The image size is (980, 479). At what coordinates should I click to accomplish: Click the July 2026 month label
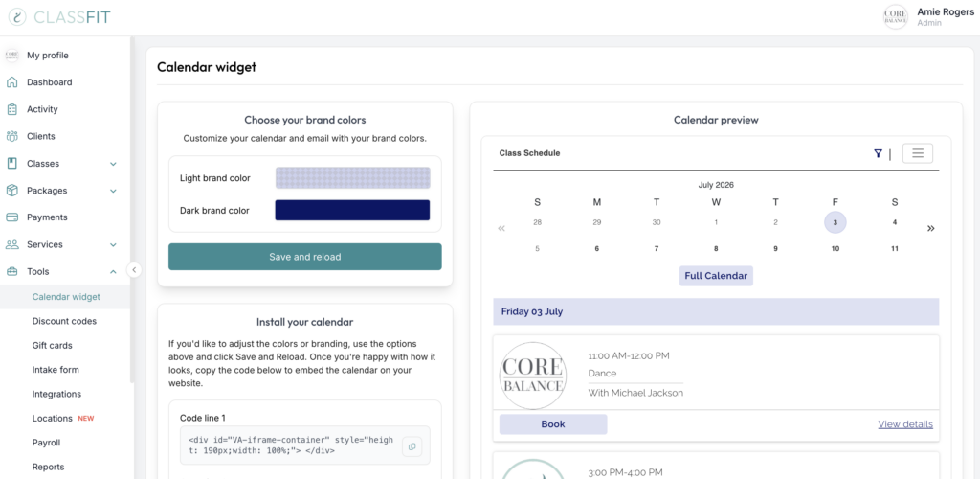tap(716, 185)
